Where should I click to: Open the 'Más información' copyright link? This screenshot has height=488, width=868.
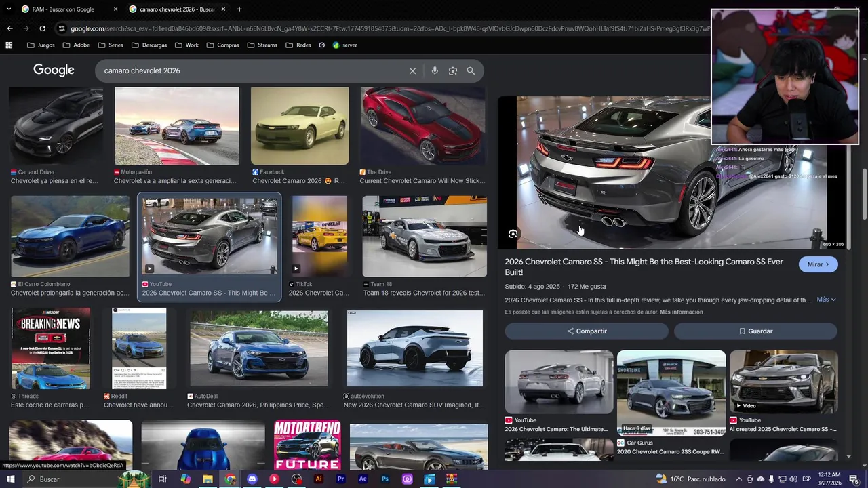[681, 312]
